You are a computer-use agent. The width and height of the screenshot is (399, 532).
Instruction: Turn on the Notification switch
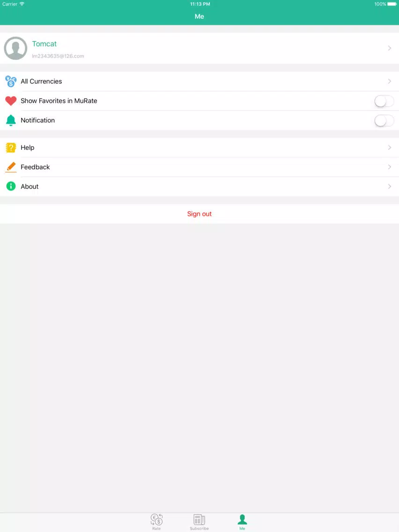point(384,120)
